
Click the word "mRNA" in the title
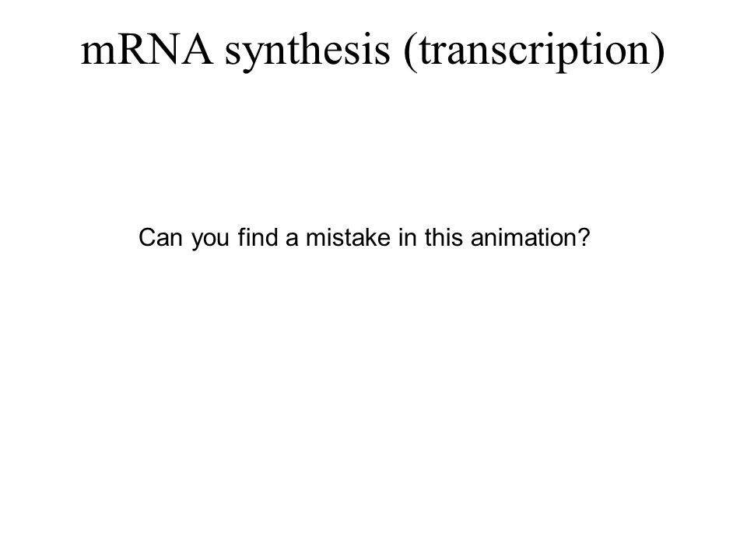[x=147, y=50]
